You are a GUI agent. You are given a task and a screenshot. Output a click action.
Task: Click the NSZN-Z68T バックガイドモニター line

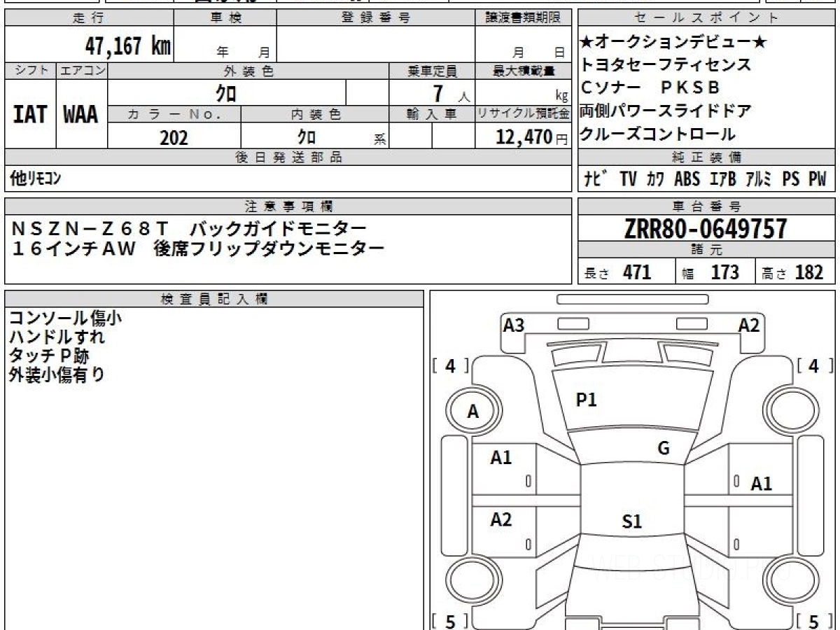(188, 228)
